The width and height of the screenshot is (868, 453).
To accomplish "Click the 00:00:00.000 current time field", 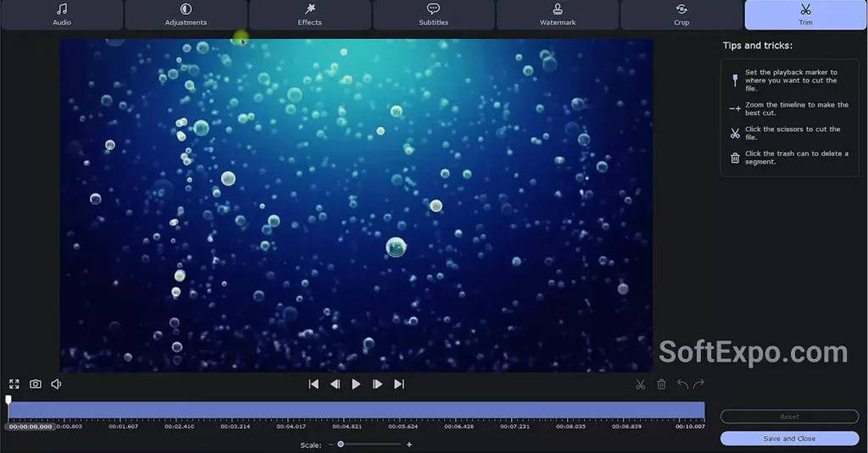I will [x=31, y=427].
